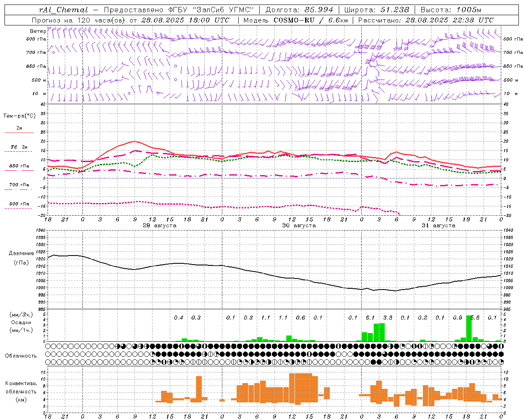Image resolution: width=525 pixels, height=420 pixels.
Task: Click the Облачность cloud cover label
Action: [21, 356]
